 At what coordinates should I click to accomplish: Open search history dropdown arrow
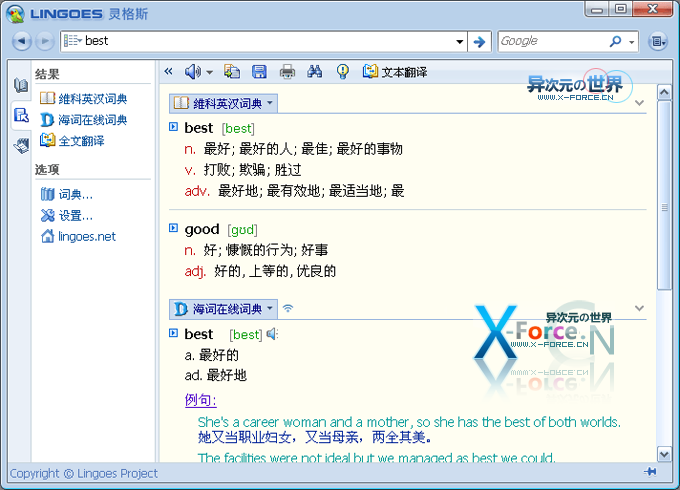tap(459, 42)
